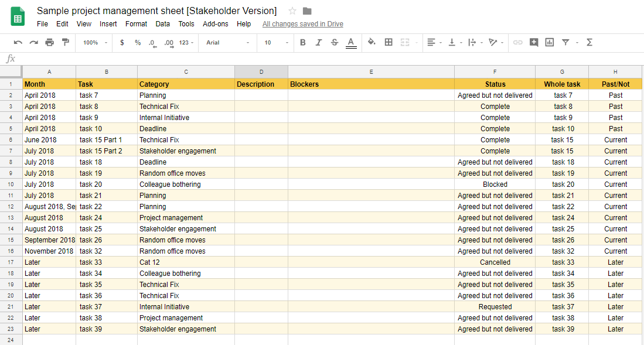Viewport: 644px width, 345px height.
Task: Select the Blocked status cell for task 20
Action: click(495, 185)
